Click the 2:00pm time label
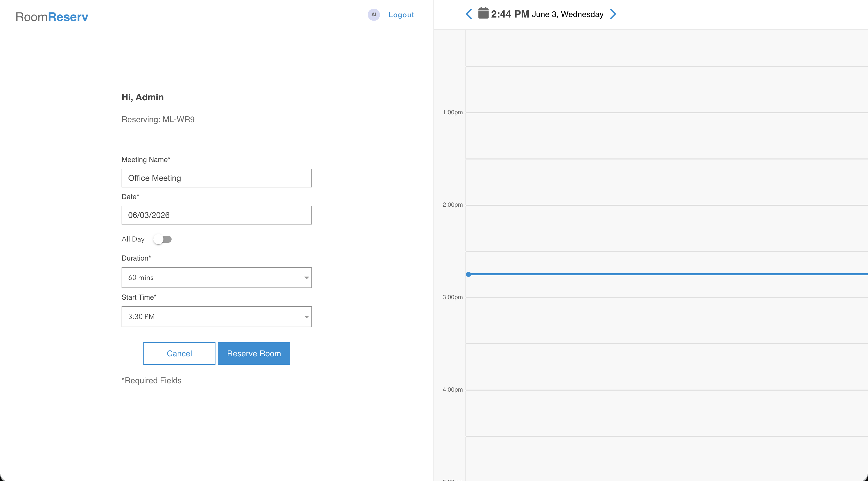 (453, 205)
